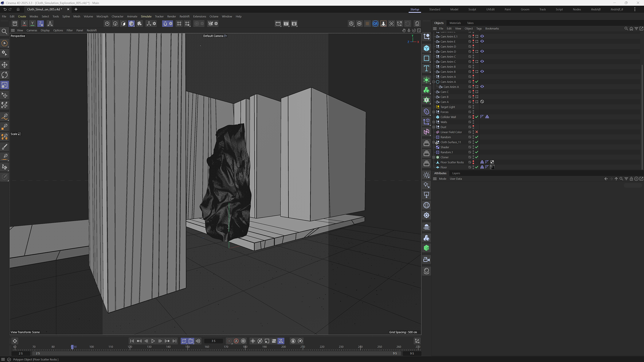Click the X axis lock icon

(x=24, y=23)
